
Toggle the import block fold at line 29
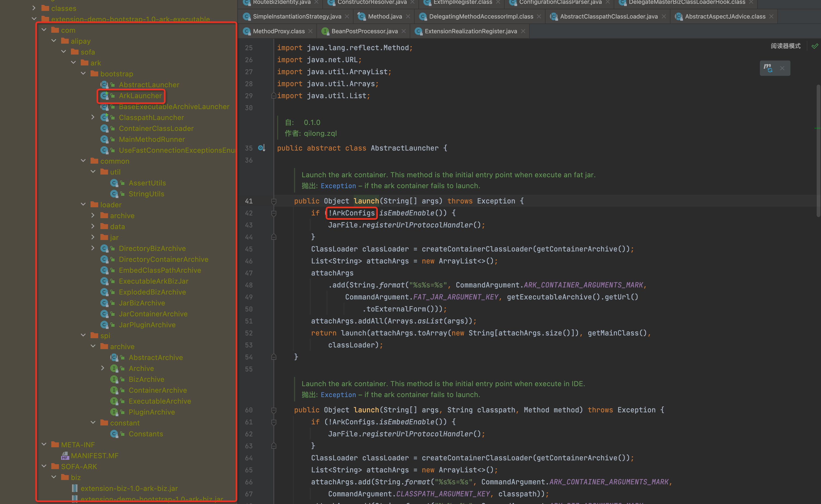[274, 96]
